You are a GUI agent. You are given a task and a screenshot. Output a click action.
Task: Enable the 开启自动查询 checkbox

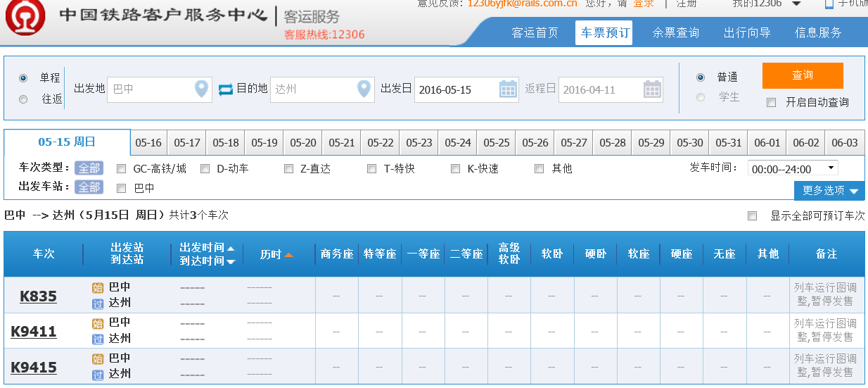pos(771,102)
